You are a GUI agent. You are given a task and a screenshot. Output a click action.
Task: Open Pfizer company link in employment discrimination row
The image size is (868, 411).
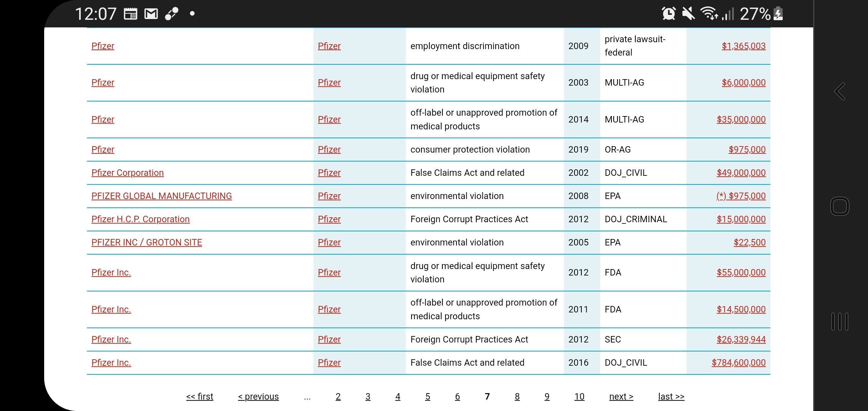[103, 46]
